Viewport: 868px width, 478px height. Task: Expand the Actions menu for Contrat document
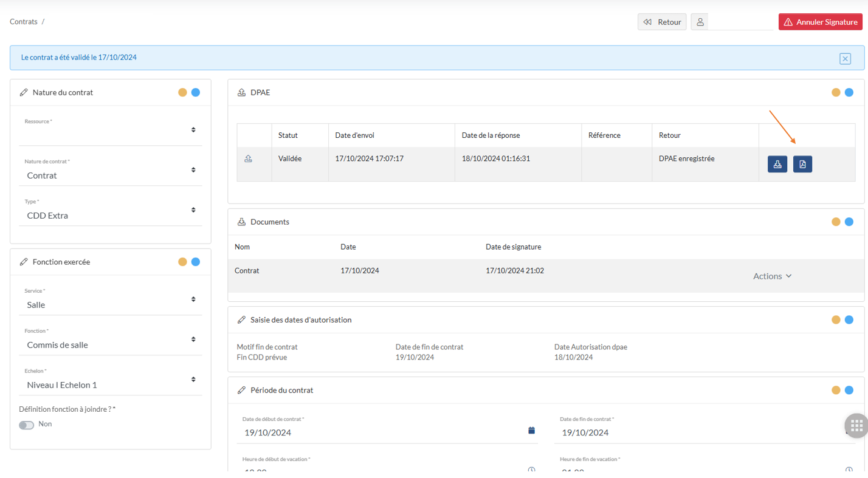pyautogui.click(x=773, y=276)
